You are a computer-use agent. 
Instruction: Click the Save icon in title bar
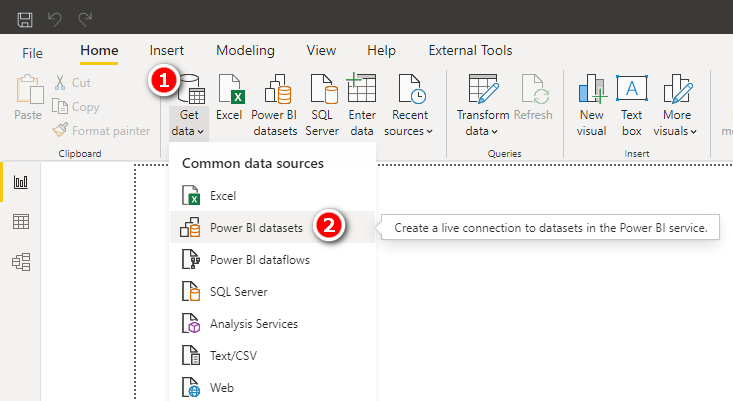[25, 20]
